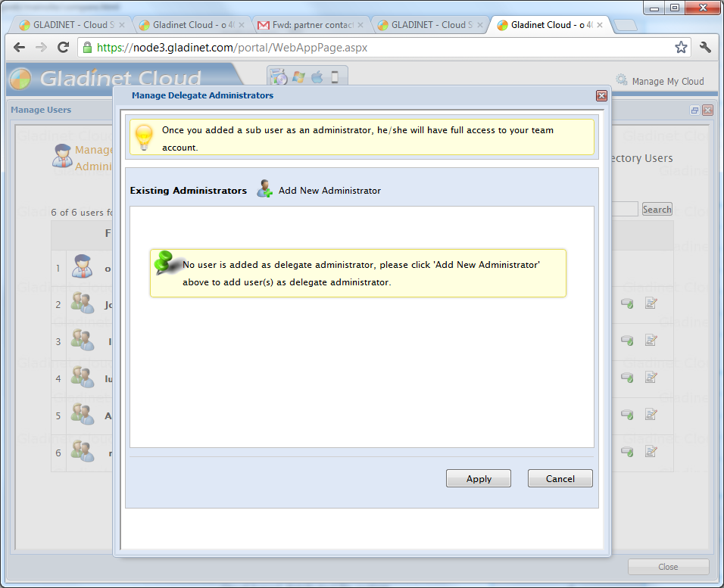Bookmark this page with the star icon
Screen dimensions: 724x588
[681, 47]
